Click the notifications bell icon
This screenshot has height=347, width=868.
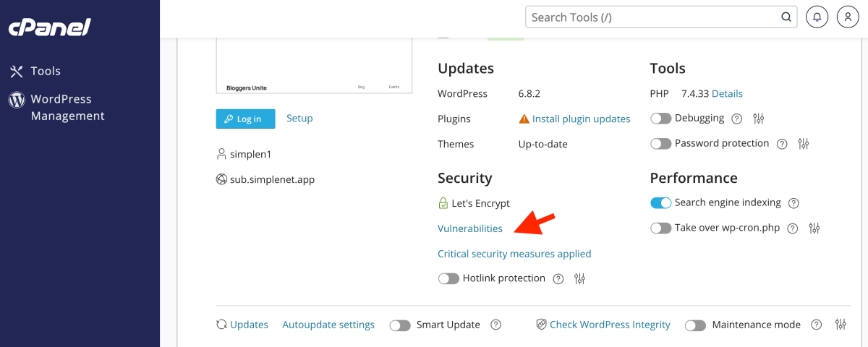coord(818,17)
